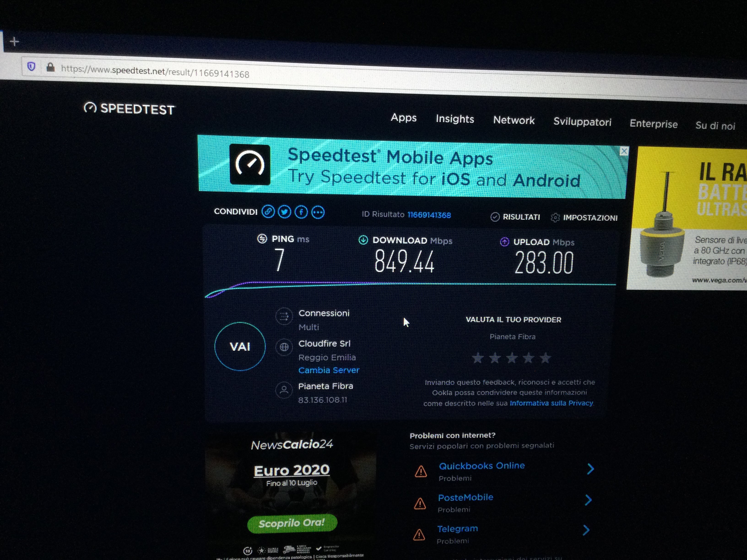Viewport: 747px width, 560px height.
Task: Rate provider with the first star
Action: tap(478, 358)
